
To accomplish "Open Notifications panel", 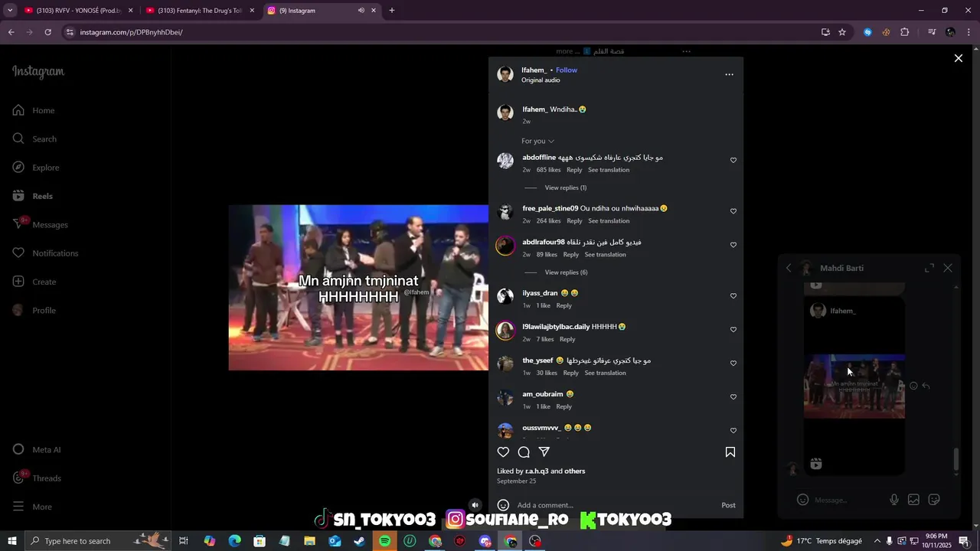I will tap(45, 253).
